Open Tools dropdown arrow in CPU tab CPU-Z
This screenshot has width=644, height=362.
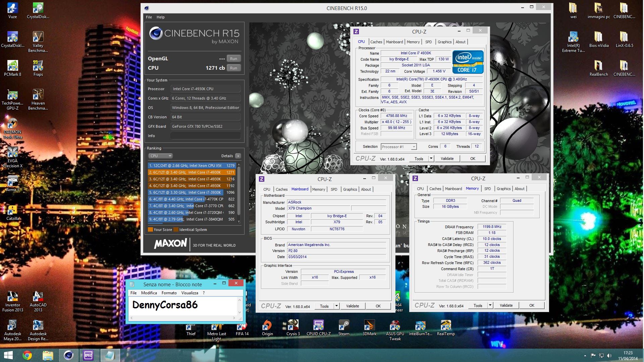431,159
